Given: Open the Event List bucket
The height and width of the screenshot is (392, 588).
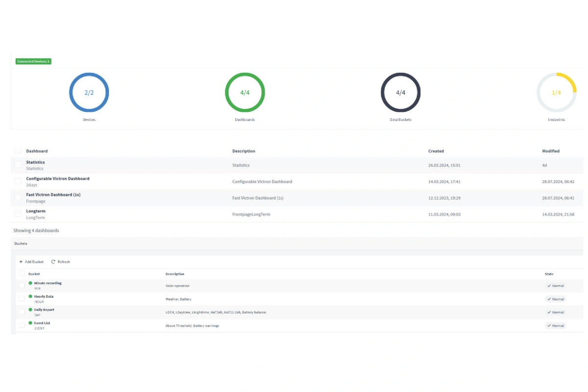Looking at the screenshot, I should coord(42,323).
